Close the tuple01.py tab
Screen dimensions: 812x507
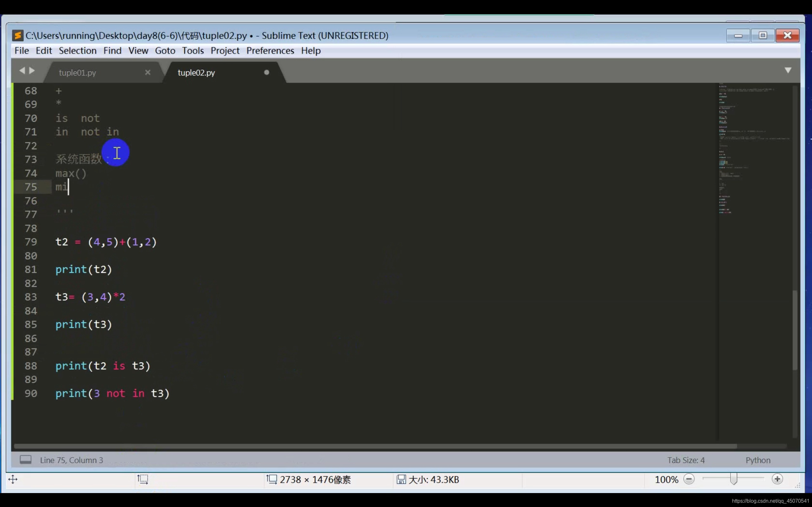[x=147, y=73]
